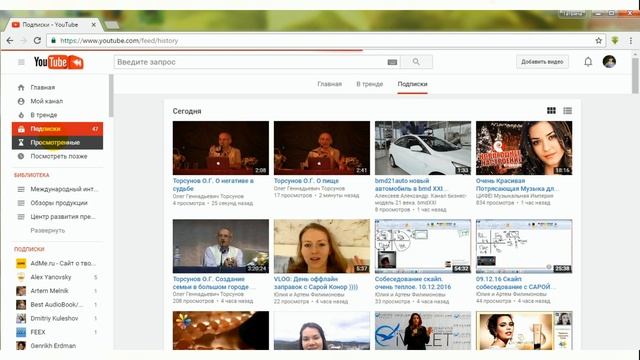Click the secure padlock icon
The image size is (640, 360).
point(53,40)
